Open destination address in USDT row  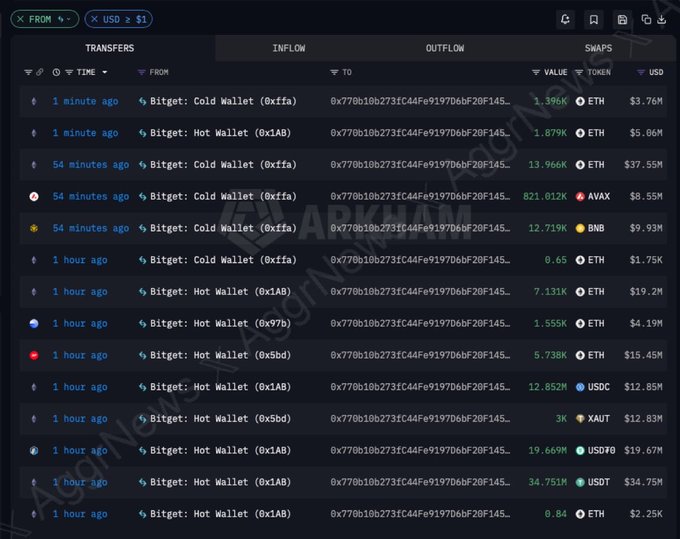[420, 482]
